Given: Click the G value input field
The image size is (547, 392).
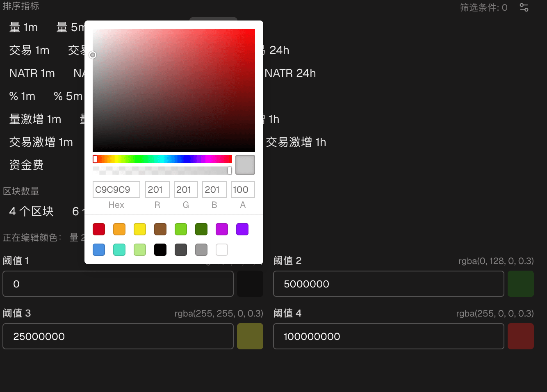Looking at the screenshot, I should [186, 189].
